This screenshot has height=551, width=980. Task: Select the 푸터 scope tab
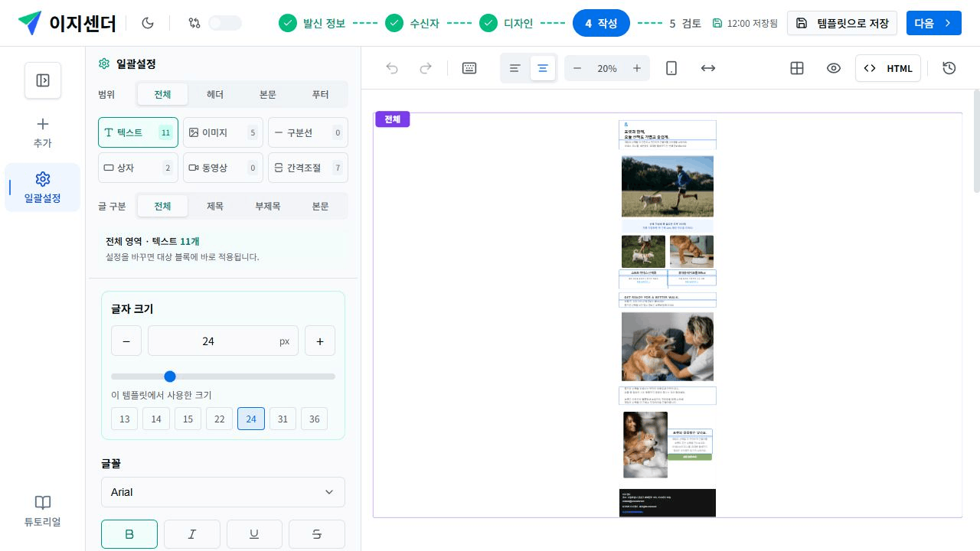(320, 95)
